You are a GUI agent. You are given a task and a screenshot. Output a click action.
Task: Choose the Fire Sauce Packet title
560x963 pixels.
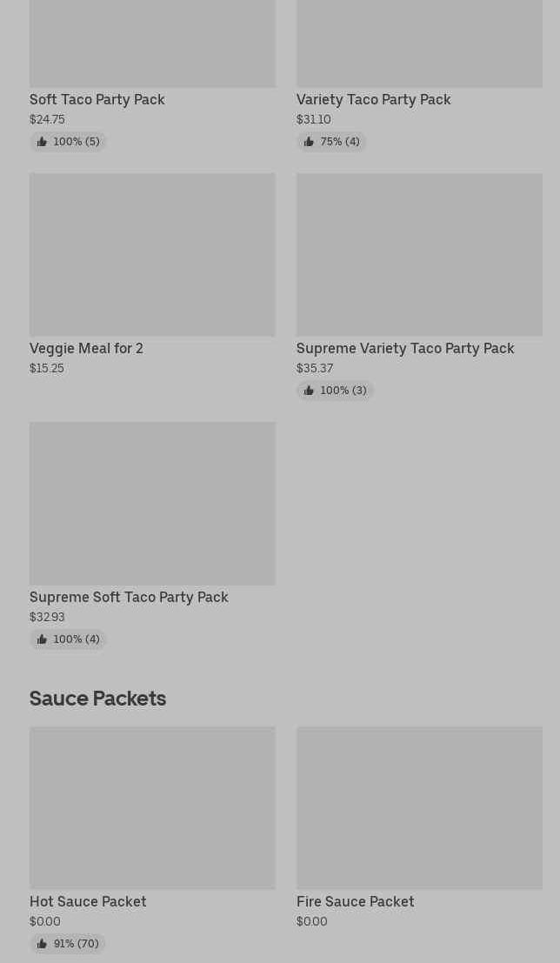(355, 901)
